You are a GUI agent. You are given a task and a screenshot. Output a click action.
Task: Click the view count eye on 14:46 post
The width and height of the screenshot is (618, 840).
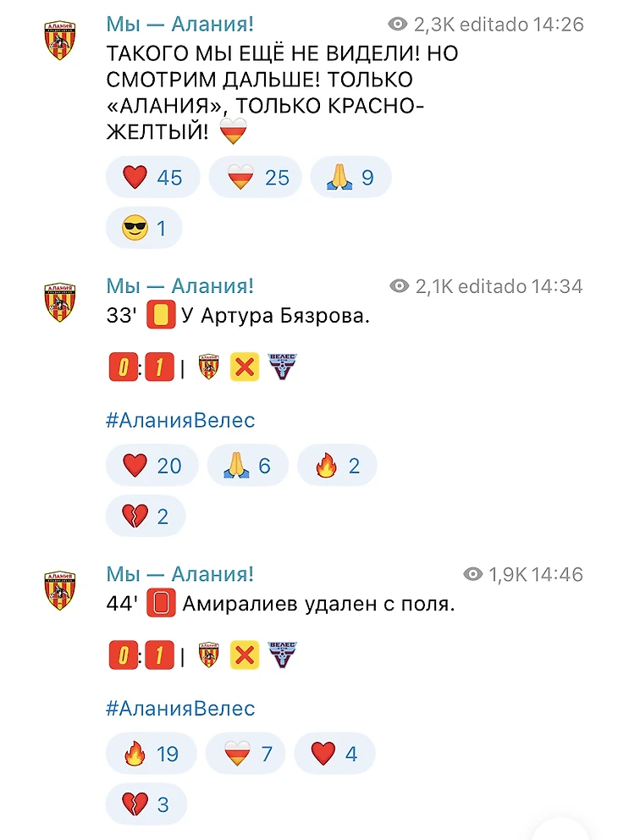click(x=472, y=574)
